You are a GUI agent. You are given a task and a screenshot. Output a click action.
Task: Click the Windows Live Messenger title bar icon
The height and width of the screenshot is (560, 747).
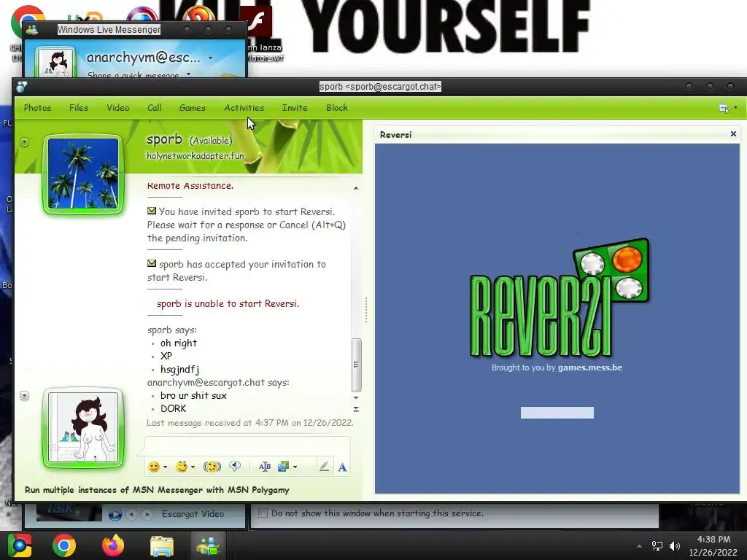pyautogui.click(x=32, y=30)
